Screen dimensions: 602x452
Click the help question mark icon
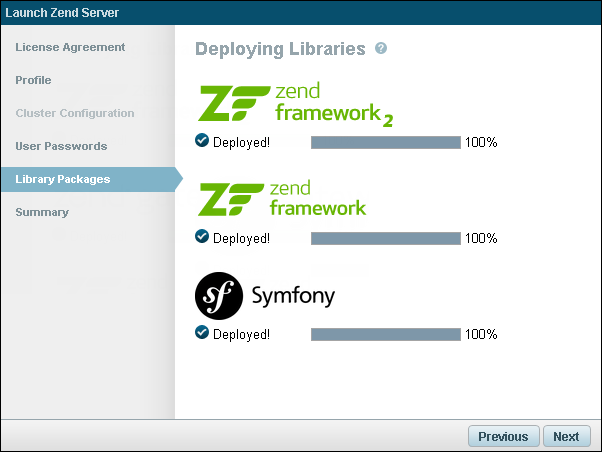[x=381, y=48]
